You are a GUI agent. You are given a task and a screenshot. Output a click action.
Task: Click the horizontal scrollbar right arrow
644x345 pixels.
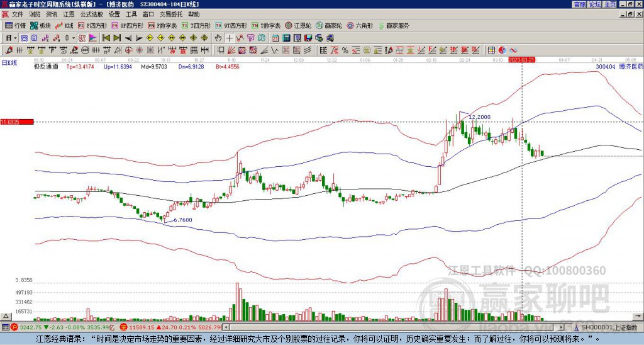coord(562,327)
